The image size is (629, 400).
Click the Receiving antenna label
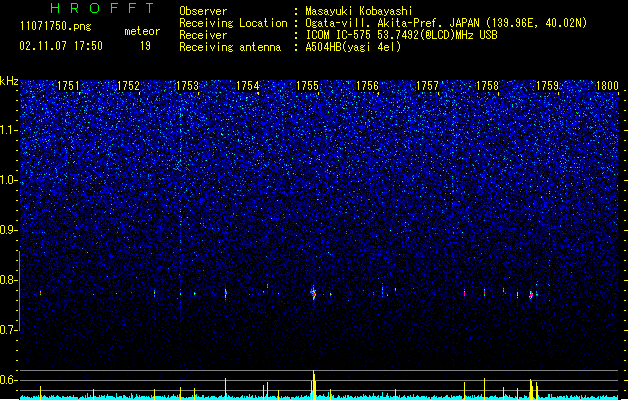[x=230, y=47]
